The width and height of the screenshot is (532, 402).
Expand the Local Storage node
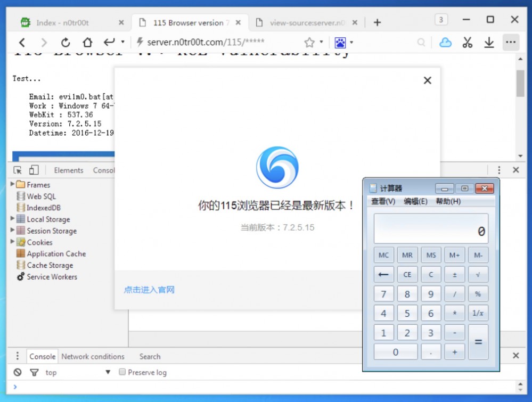tap(12, 218)
